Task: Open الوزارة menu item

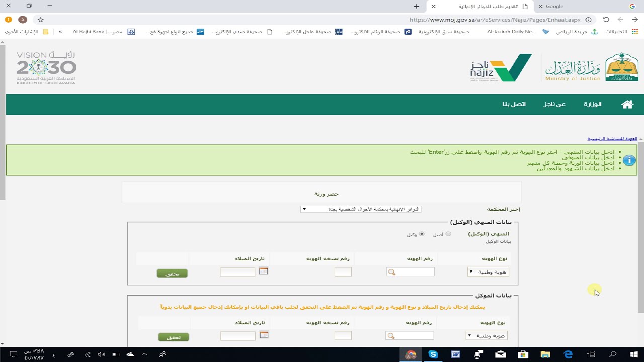Action: tap(592, 104)
